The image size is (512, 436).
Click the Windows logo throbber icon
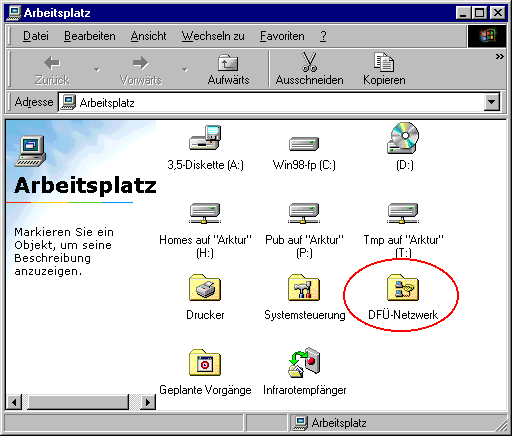click(x=487, y=36)
